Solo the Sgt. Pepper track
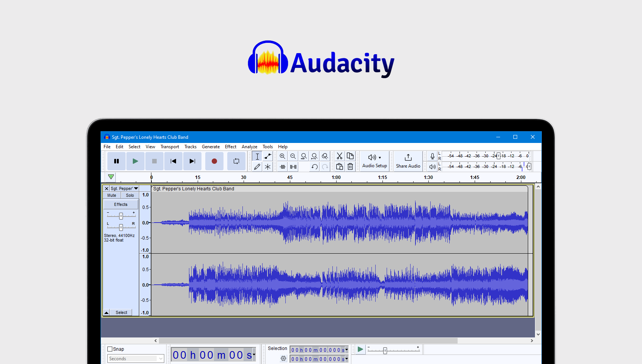The height and width of the screenshot is (364, 642). [130, 195]
